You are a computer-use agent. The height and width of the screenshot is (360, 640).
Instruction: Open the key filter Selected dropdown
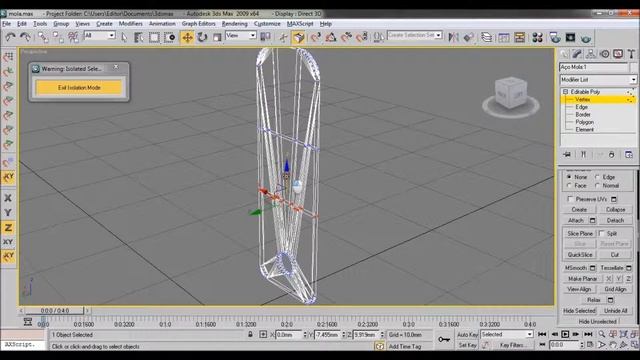(507, 334)
